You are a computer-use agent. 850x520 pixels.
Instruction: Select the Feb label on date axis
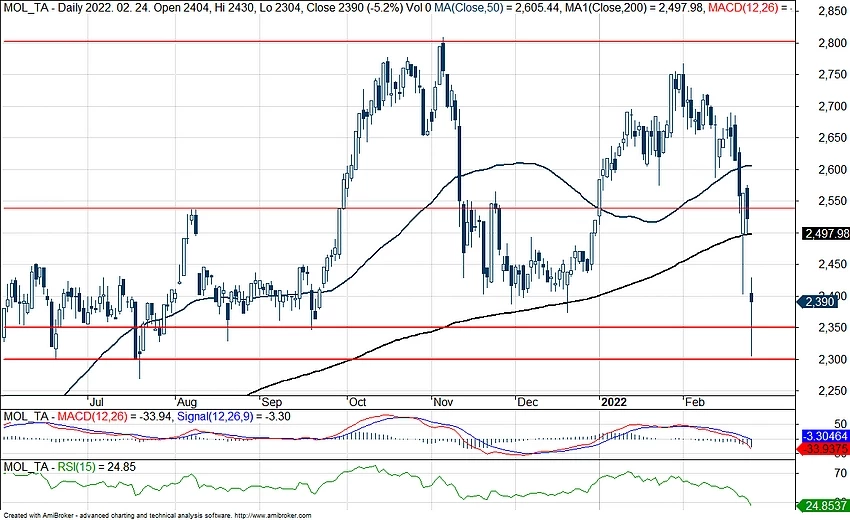[694, 402]
